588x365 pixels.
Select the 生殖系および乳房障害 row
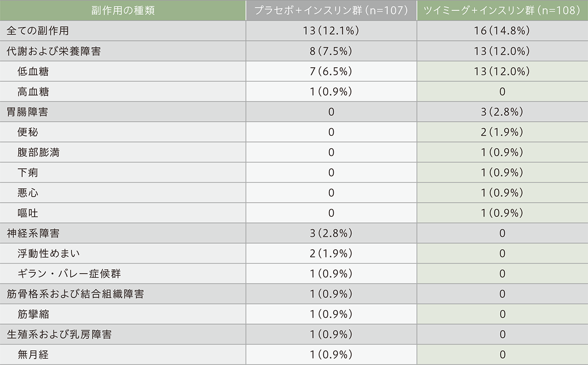point(59,334)
